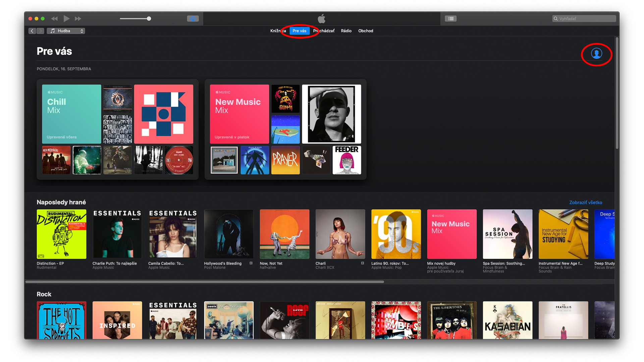Open the Frank Turner blue album cover
644x362 pixels.
click(255, 160)
